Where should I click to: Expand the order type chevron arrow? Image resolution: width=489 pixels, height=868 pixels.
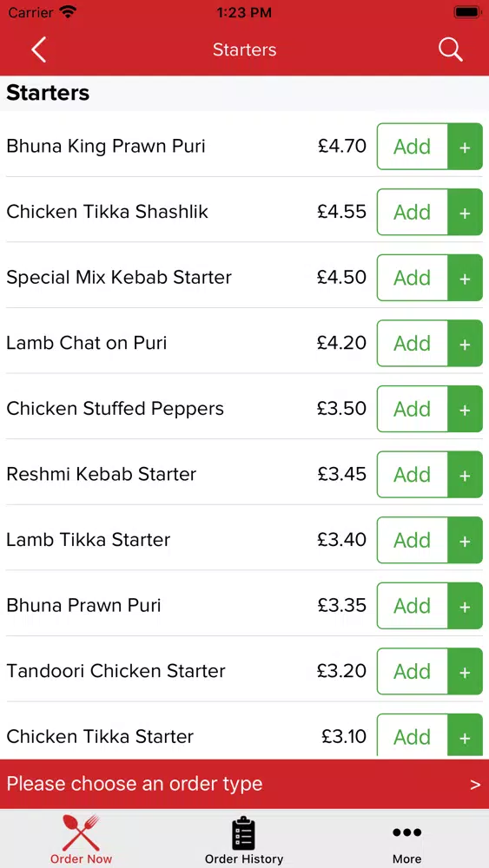pos(475,785)
